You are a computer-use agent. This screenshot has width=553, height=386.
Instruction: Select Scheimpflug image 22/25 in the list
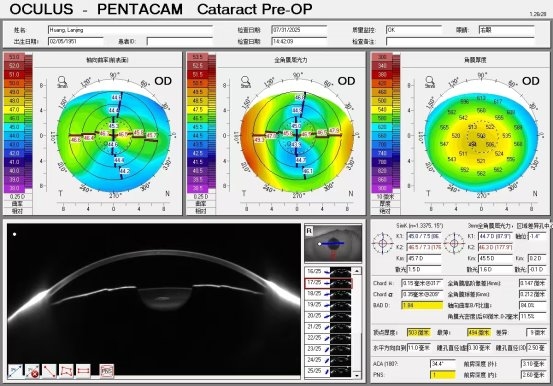(x=328, y=338)
